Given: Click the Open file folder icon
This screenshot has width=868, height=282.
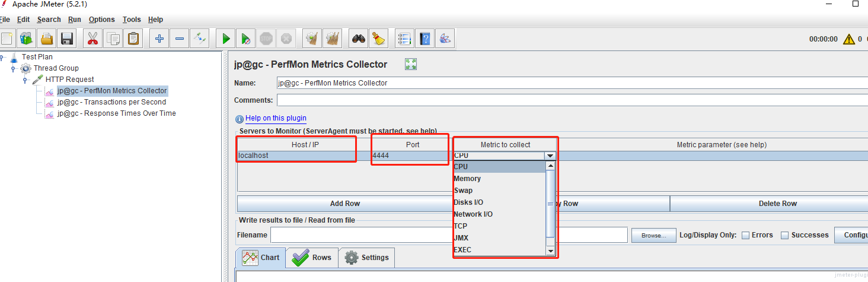Looking at the screenshot, I should 46,39.
